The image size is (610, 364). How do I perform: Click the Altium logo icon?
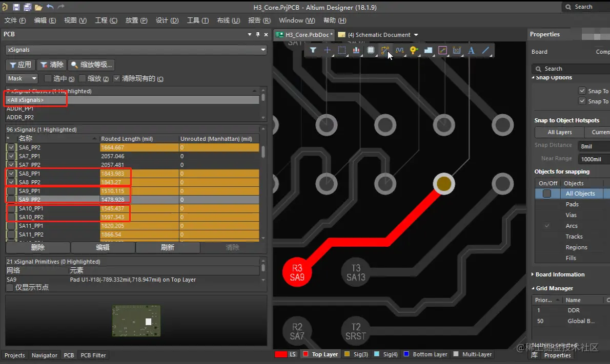[5, 7]
